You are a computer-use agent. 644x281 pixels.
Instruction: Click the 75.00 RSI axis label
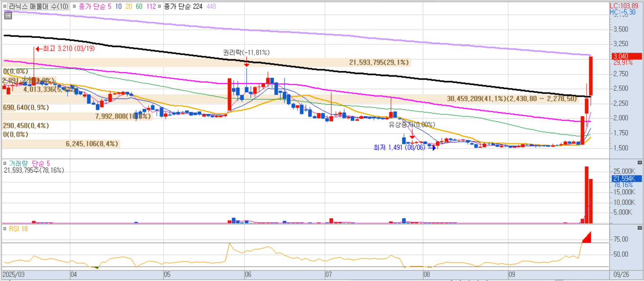(621, 239)
